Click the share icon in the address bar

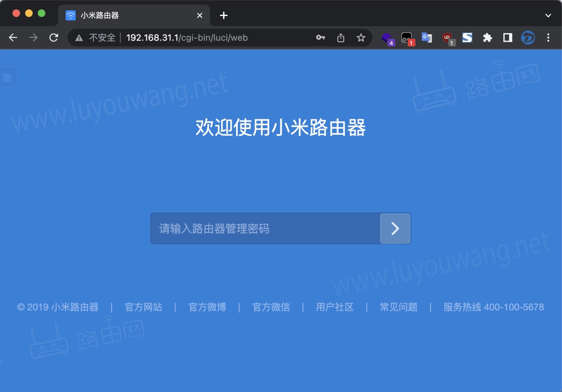pos(341,38)
